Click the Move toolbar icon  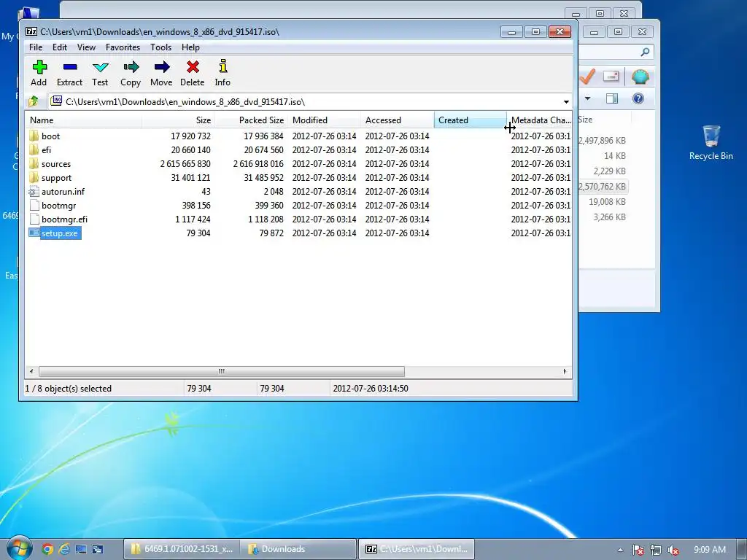162,67
